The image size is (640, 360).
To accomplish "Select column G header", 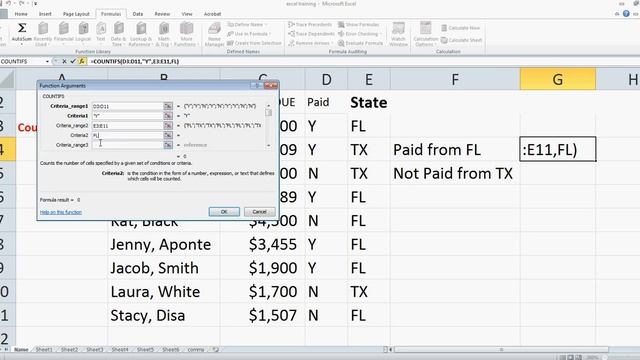I will coord(558,79).
